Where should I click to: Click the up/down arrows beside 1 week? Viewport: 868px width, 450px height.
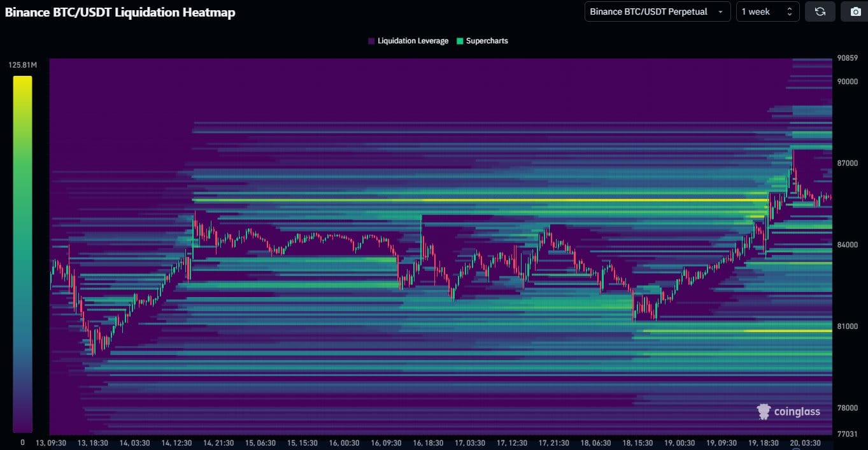point(790,11)
